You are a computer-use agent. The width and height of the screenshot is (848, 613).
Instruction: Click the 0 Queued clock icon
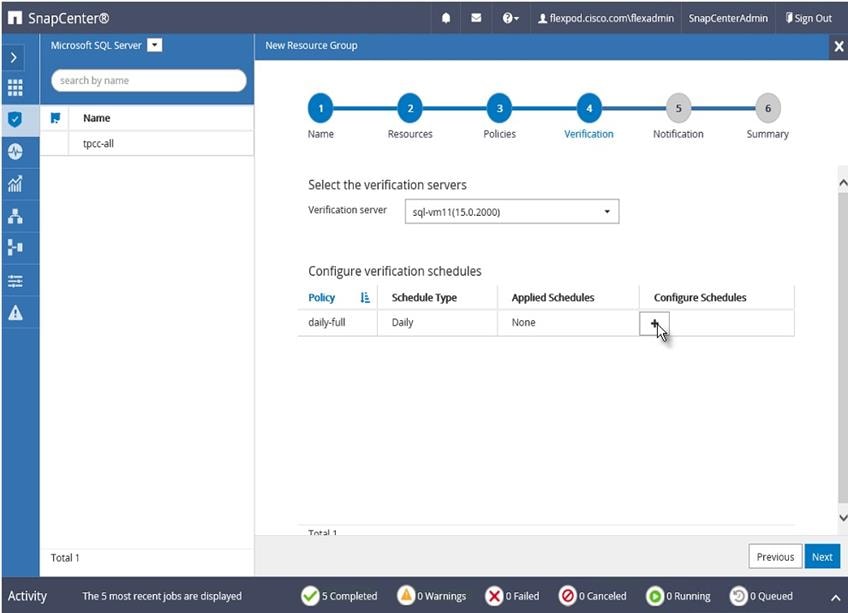(738, 596)
